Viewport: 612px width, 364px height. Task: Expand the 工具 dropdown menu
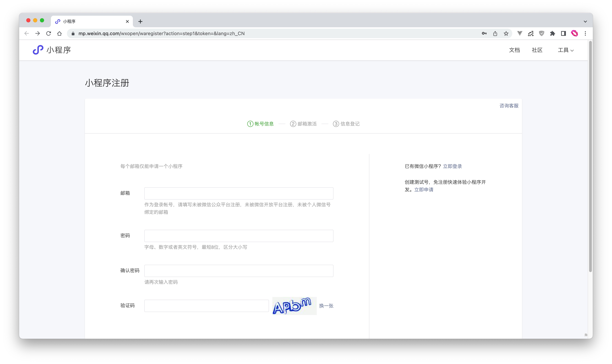566,50
